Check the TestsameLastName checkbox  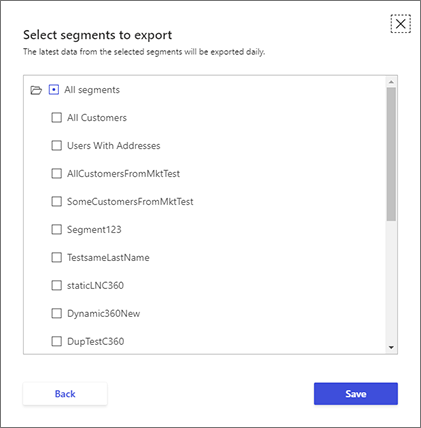tap(56, 257)
